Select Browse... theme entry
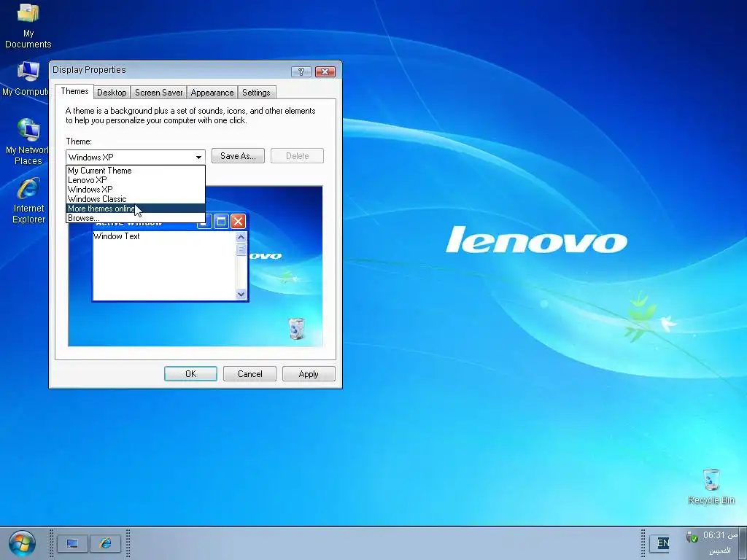This screenshot has height=560, width=747. click(x=135, y=218)
